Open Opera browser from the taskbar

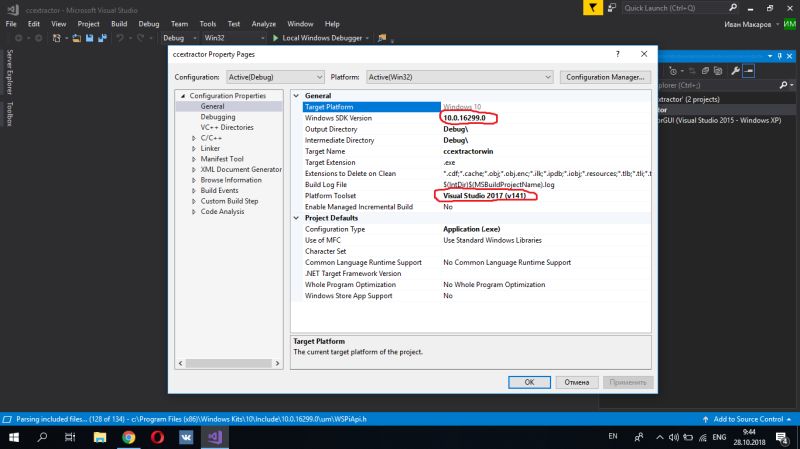(x=157, y=437)
